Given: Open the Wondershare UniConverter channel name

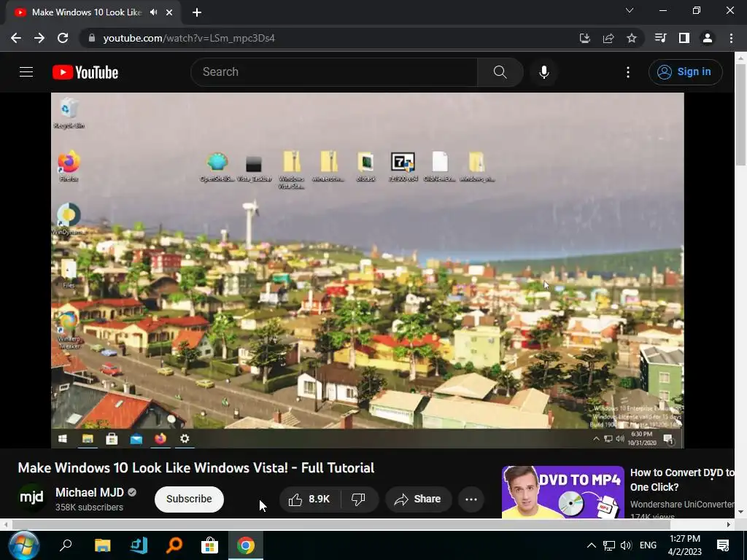Looking at the screenshot, I should point(682,504).
